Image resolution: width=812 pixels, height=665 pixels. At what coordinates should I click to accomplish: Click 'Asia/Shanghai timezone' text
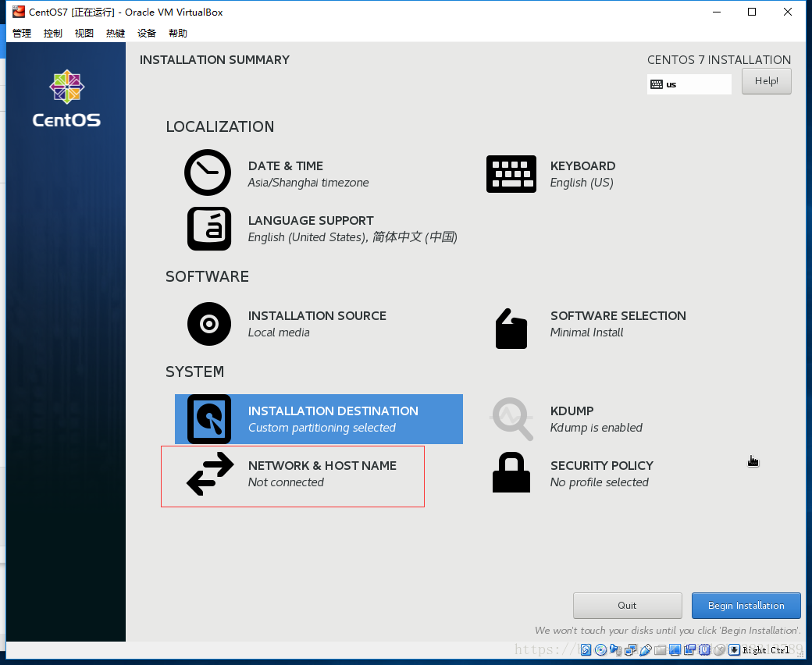308,183
